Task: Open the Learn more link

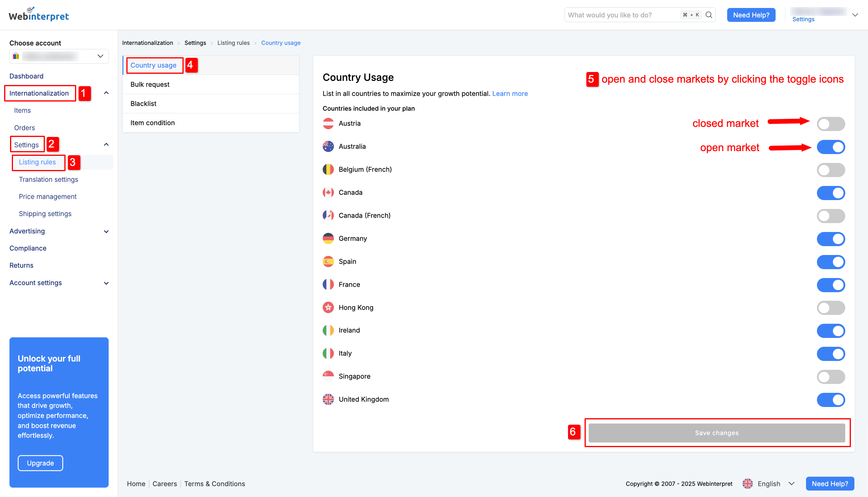Action: (510, 94)
